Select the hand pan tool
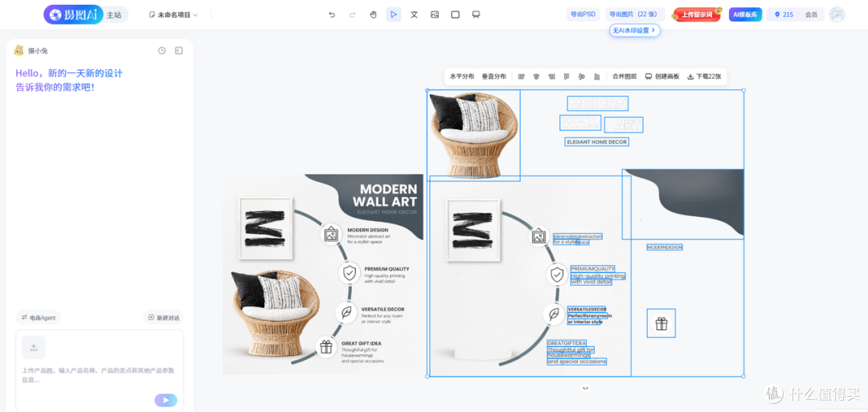868x412 pixels. coord(373,15)
